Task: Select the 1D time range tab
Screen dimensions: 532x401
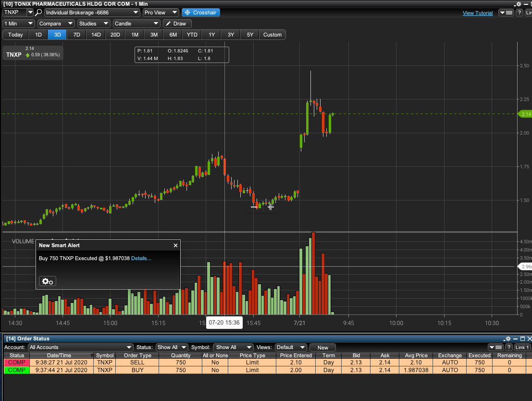Action: (38, 35)
